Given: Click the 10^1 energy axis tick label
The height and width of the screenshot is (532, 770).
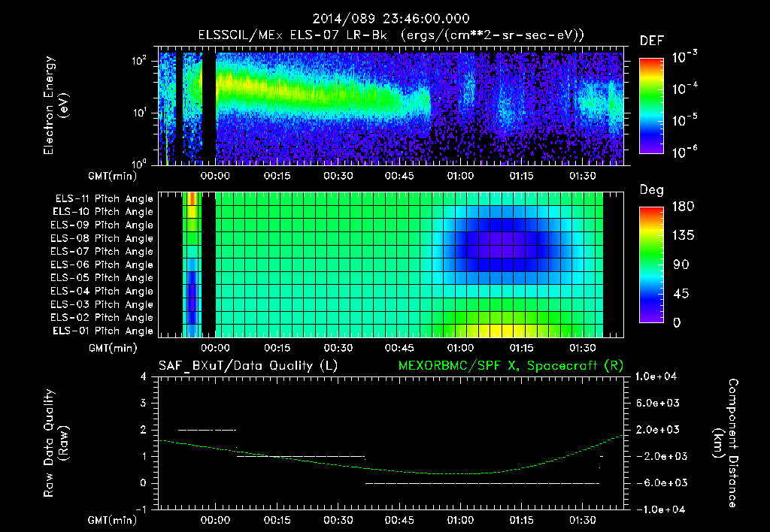Looking at the screenshot, I should pos(139,112).
